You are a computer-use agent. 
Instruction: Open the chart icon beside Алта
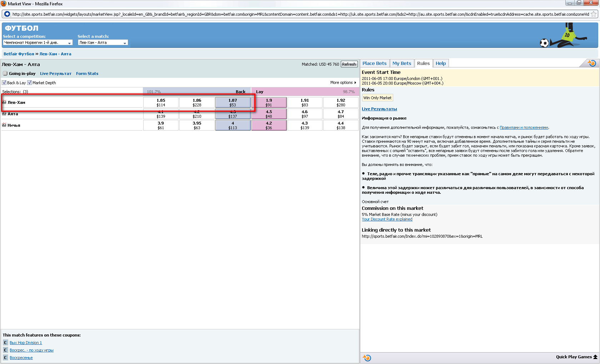pos(4,113)
